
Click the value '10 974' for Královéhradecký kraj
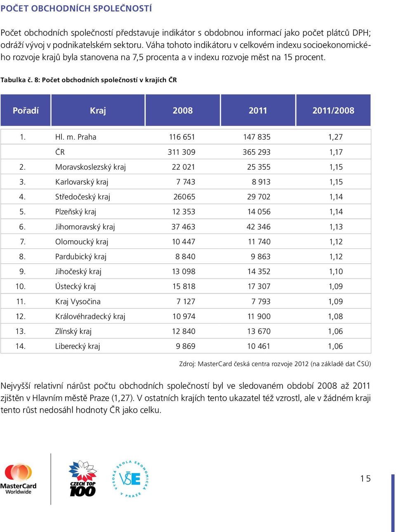pos(184,317)
